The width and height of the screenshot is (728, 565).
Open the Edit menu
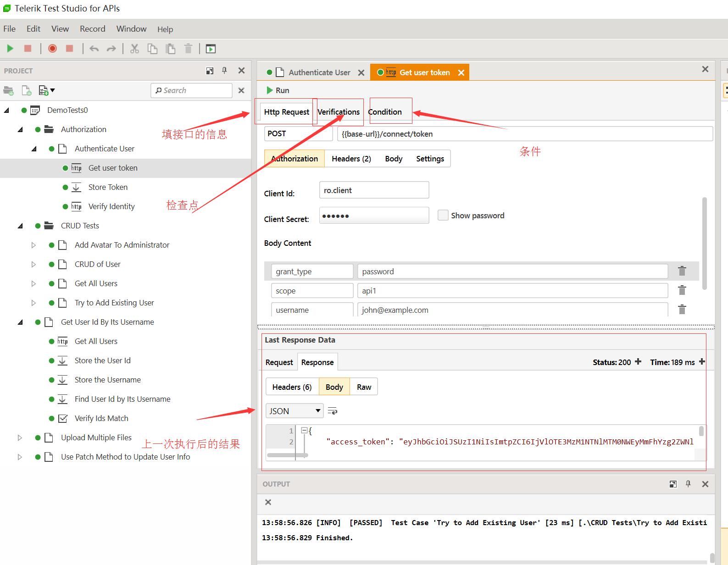(33, 28)
